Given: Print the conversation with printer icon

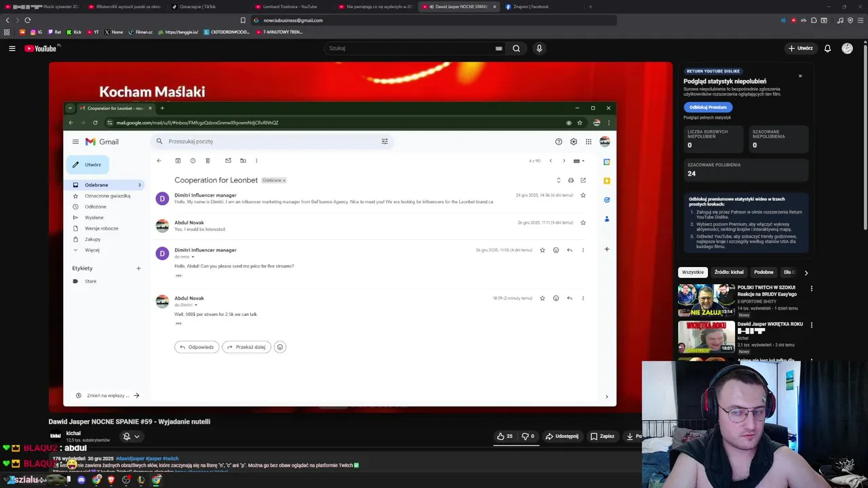Looking at the screenshot, I should point(570,180).
